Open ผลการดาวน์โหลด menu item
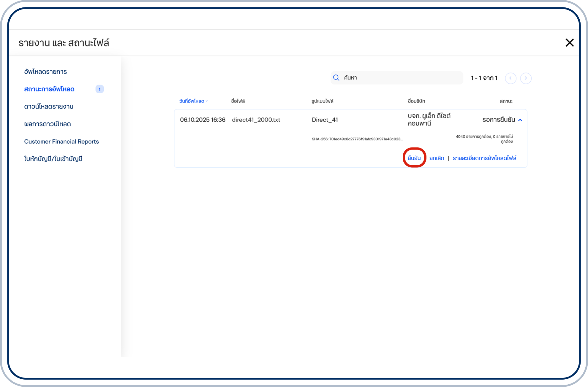Image resolution: width=588 pixels, height=387 pixels. point(48,124)
